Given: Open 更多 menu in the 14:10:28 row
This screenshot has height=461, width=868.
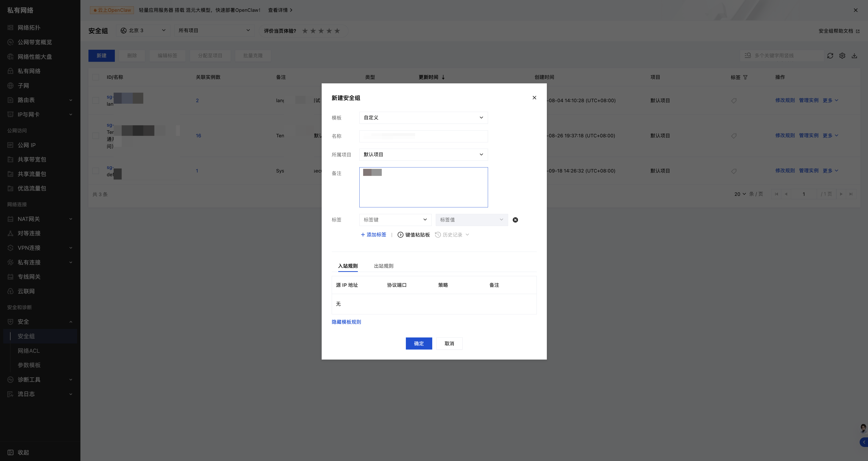Looking at the screenshot, I should point(830,100).
